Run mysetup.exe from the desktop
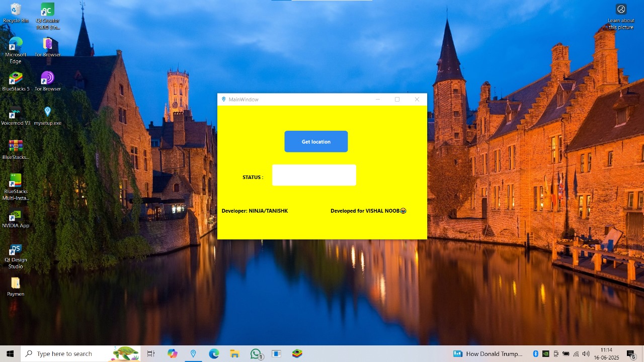644x362 pixels. tap(47, 112)
